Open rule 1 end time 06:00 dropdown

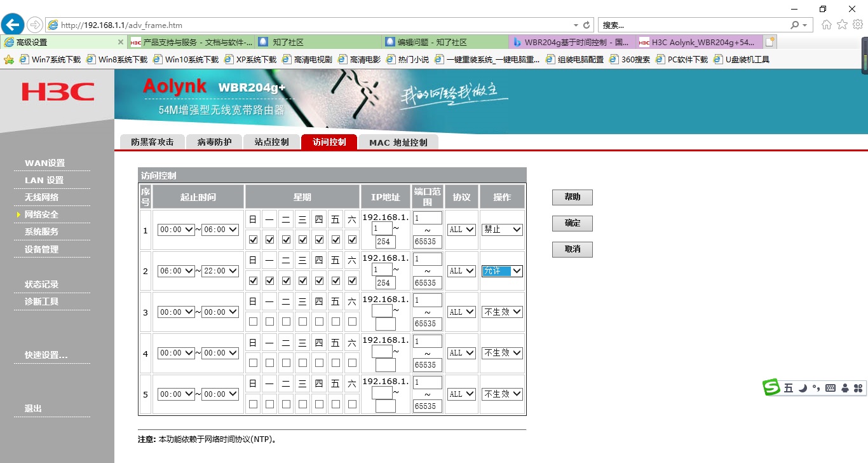(220, 230)
